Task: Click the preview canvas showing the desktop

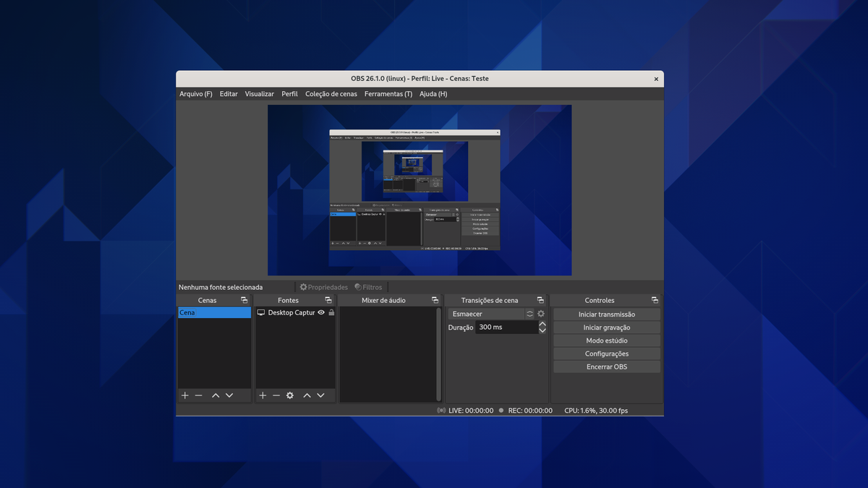Action: point(420,190)
